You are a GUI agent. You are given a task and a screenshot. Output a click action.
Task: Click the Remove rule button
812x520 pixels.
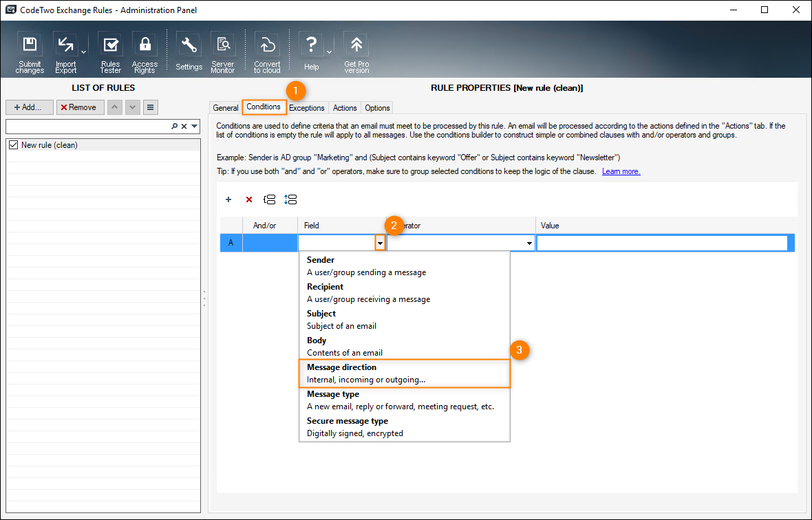[x=81, y=107]
